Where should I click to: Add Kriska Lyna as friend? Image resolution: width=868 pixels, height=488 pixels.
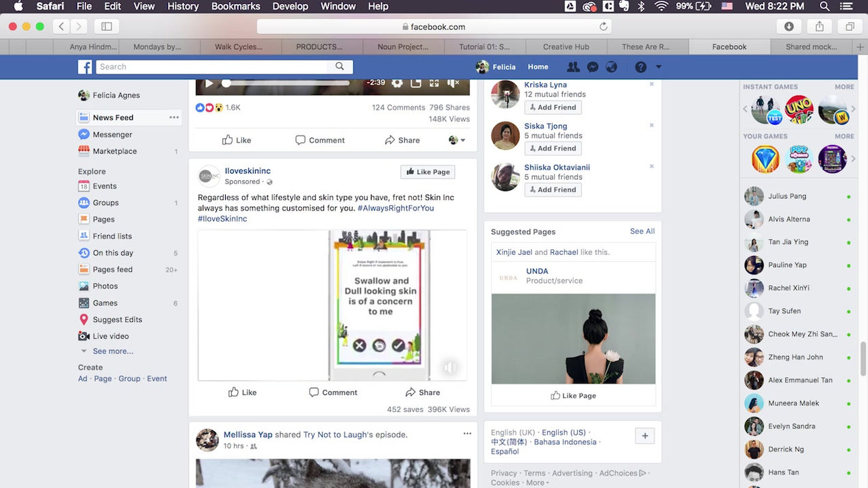coord(553,107)
